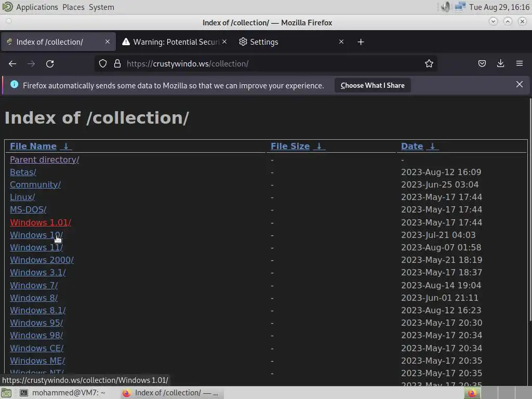The height and width of the screenshot is (399, 532).
Task: Go back to the previous page
Action: pyautogui.click(x=12, y=64)
